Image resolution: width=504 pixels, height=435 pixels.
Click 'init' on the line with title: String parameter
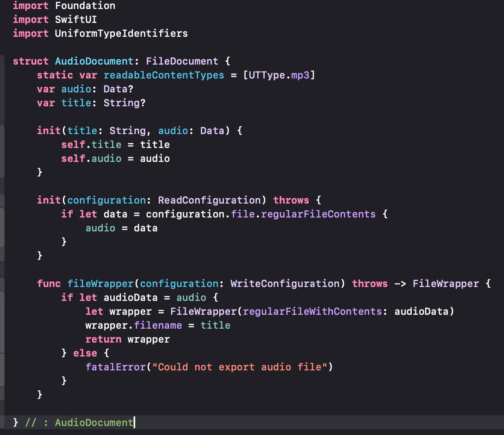coord(49,131)
